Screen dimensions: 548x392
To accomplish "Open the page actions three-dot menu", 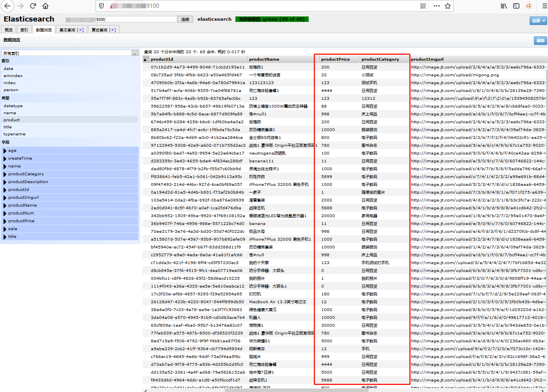I will [437, 6].
